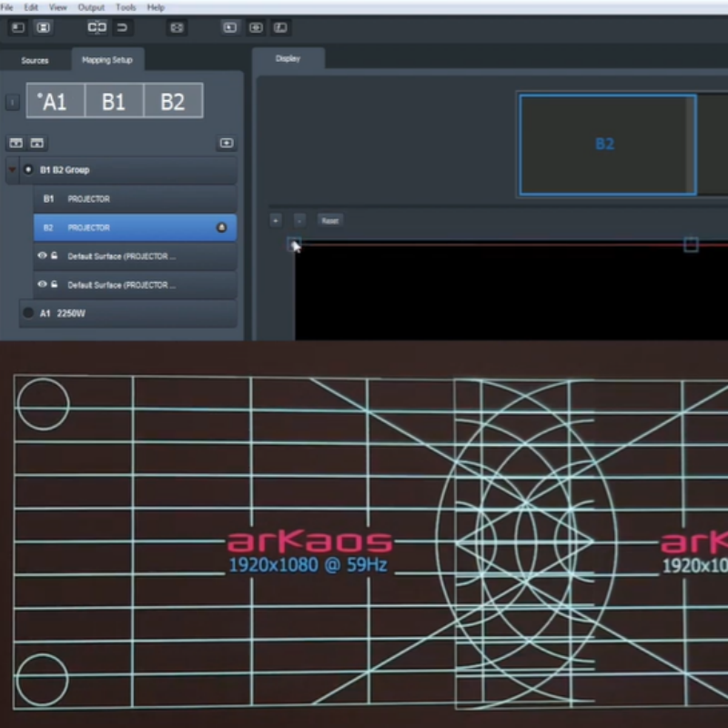Click the first icon in the top toolbar
Image resolution: width=728 pixels, height=728 pixels.
17,27
